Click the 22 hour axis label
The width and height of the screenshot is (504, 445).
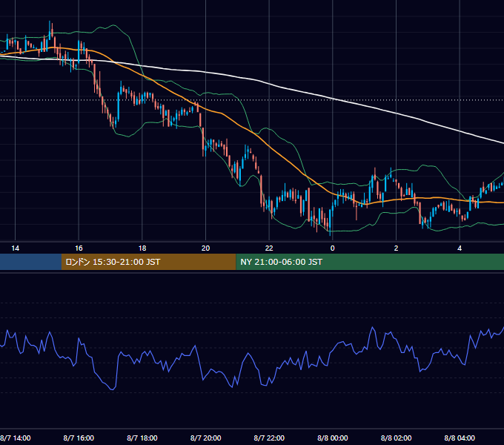tap(269, 248)
